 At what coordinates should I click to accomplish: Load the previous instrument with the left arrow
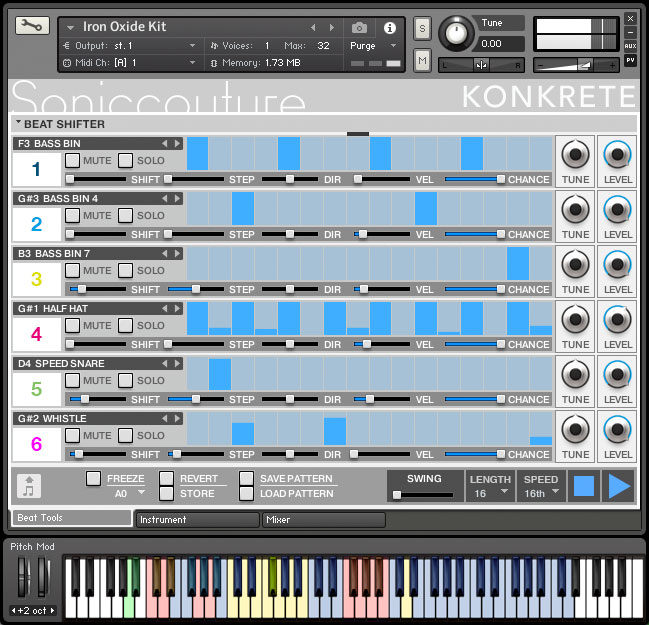313,28
